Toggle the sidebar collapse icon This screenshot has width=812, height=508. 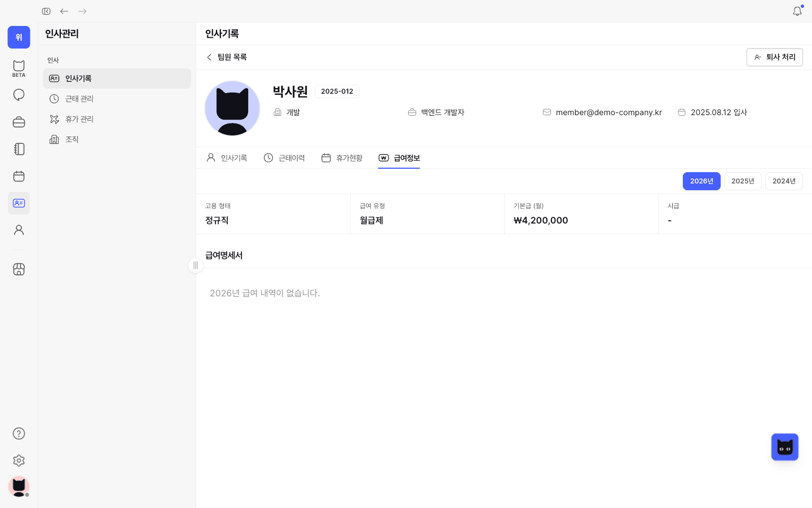tap(46, 11)
